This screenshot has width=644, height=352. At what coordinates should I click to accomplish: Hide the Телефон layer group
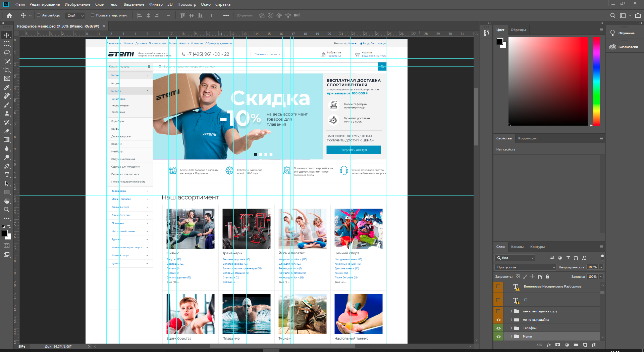(x=498, y=328)
